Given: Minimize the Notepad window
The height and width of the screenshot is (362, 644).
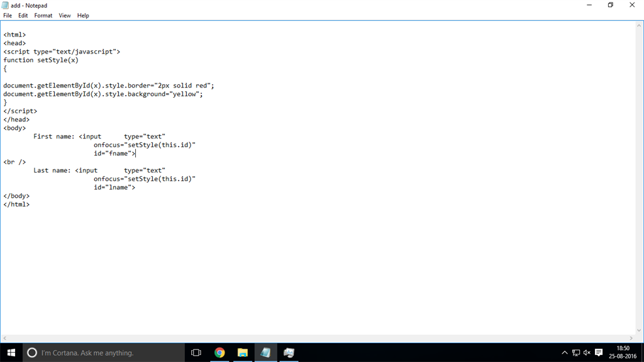Looking at the screenshot, I should click(x=589, y=5).
